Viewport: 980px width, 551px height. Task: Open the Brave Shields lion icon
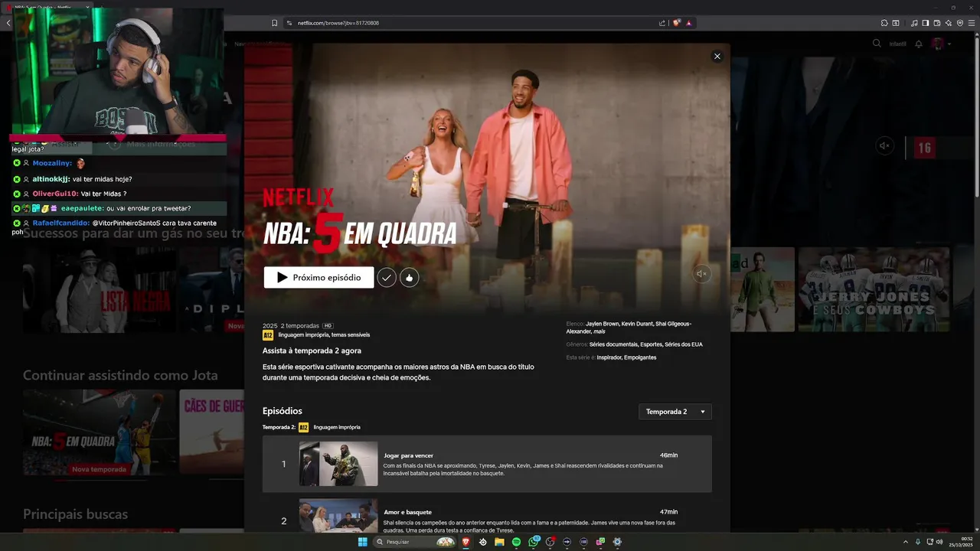(677, 23)
